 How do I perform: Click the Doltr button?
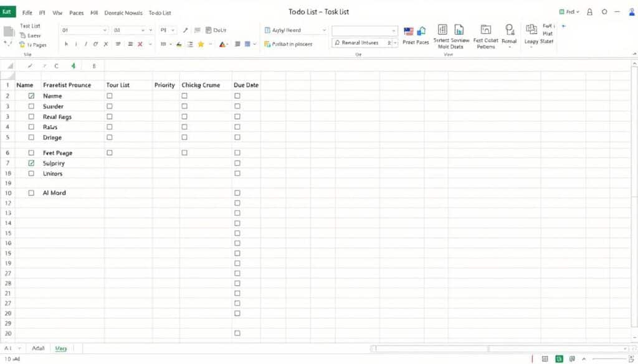point(216,30)
